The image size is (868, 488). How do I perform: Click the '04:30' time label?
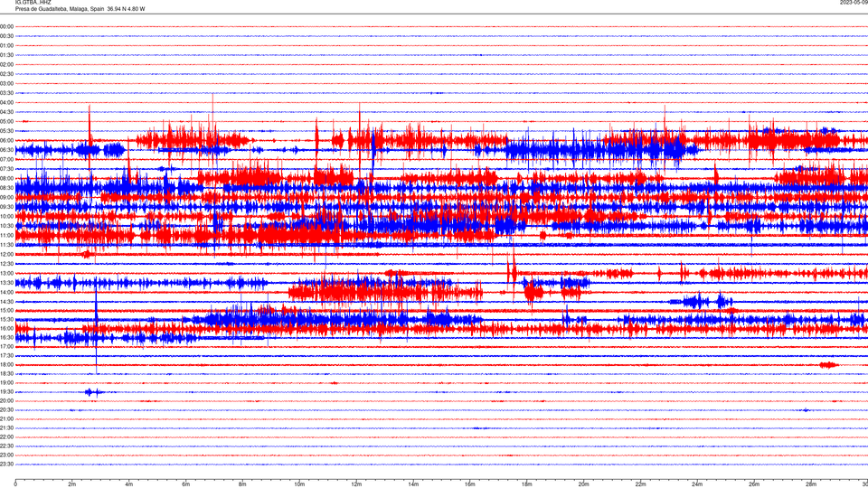point(6,112)
